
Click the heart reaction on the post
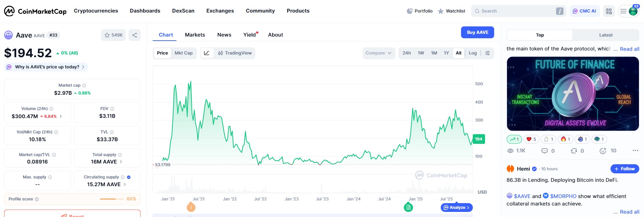531,139
